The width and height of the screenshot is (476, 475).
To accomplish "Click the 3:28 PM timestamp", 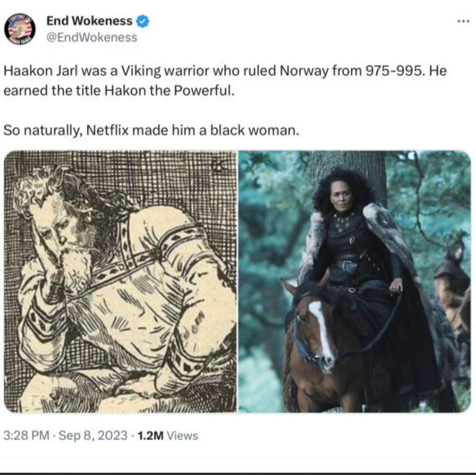I will (26, 435).
